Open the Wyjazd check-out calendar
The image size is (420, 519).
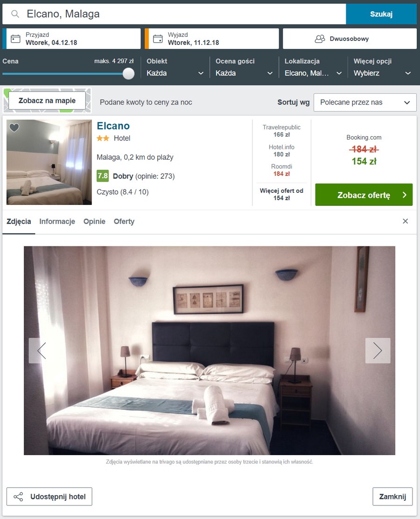[212, 39]
